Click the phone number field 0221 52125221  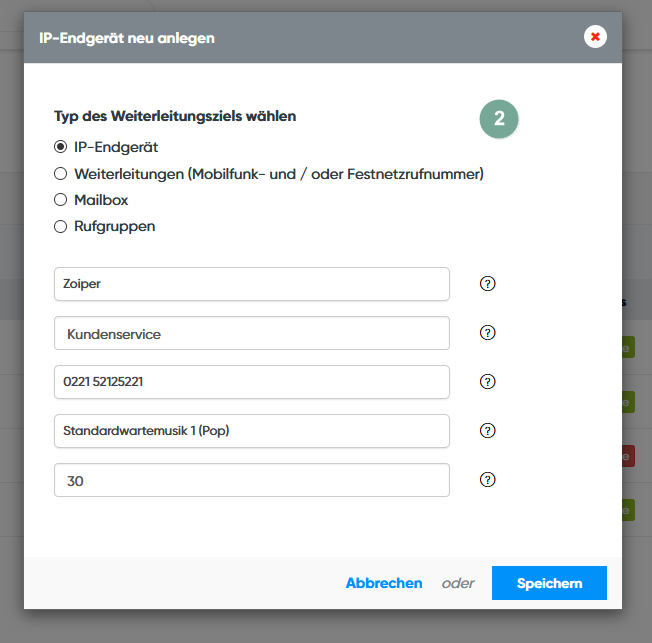(251, 382)
